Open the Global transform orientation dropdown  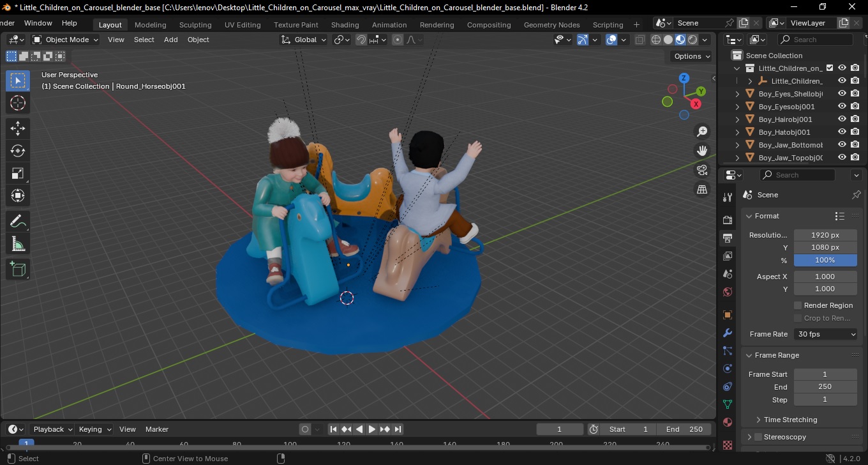click(x=304, y=40)
